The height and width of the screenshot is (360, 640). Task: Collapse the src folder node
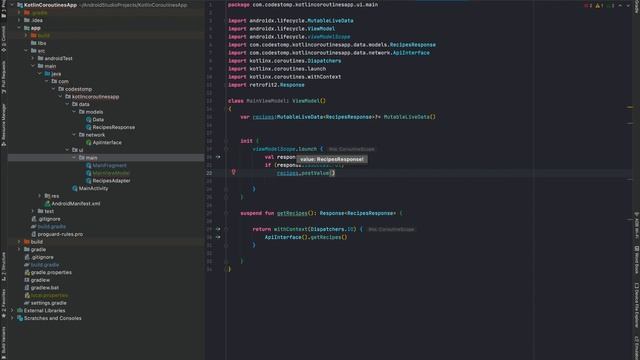click(x=26, y=51)
